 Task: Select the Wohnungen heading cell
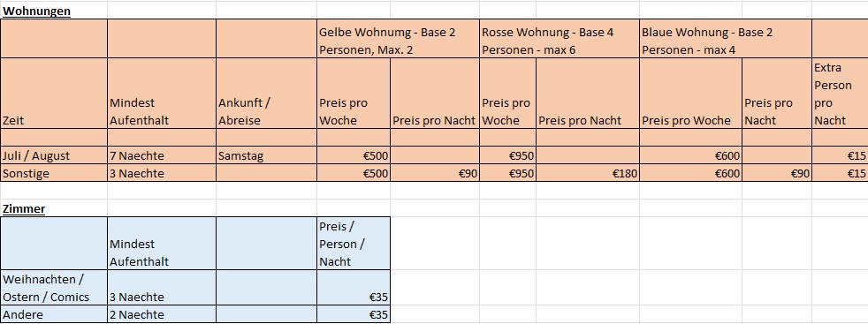pos(54,11)
